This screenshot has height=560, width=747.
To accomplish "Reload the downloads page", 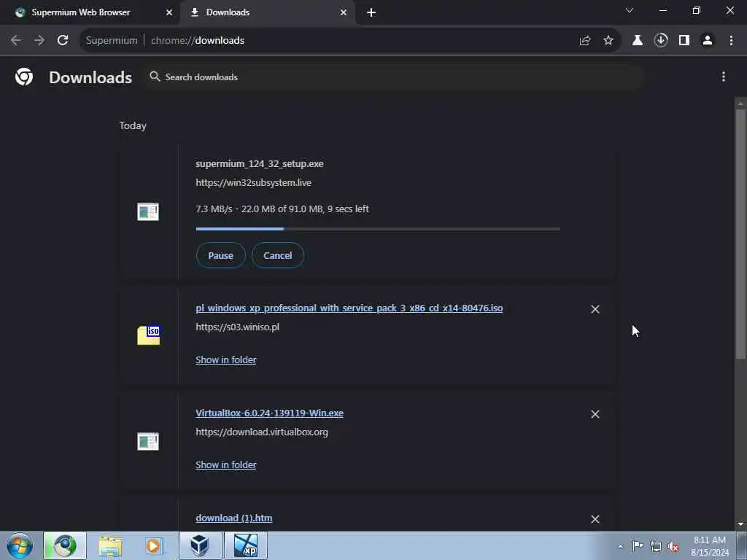I will (x=63, y=41).
